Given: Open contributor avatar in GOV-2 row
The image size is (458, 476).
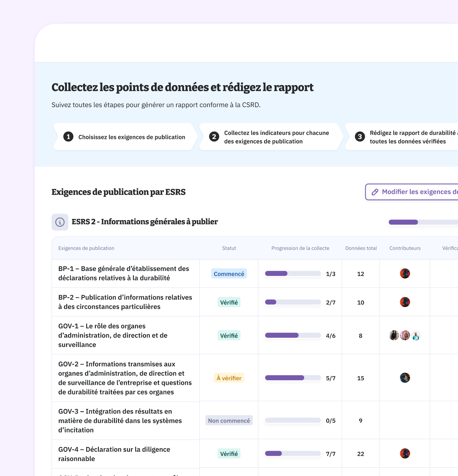Looking at the screenshot, I should [405, 378].
